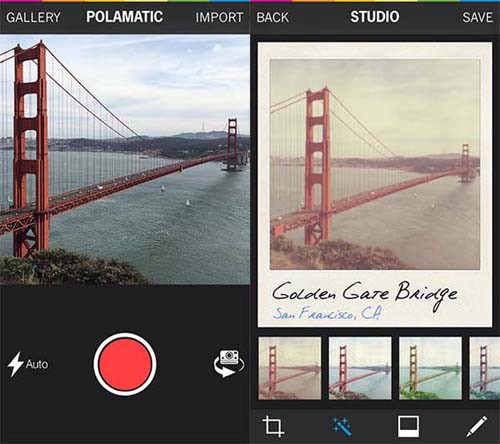Save the edited Polaroid photo
Image resolution: width=500 pixels, height=444 pixels.
pos(477,17)
